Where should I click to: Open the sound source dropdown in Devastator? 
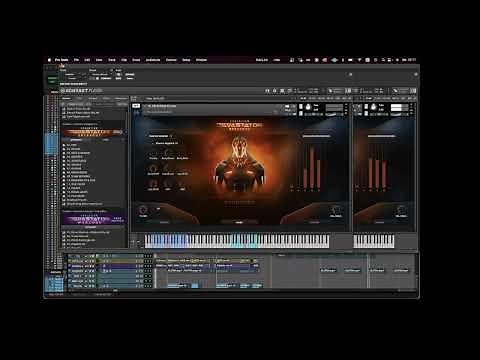coord(160,136)
